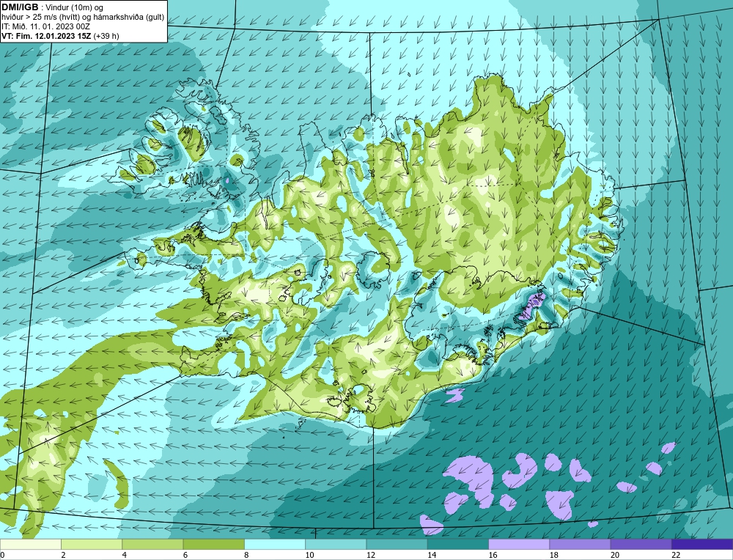Click the 'hviður > 25 m/s' description line

click(83, 18)
